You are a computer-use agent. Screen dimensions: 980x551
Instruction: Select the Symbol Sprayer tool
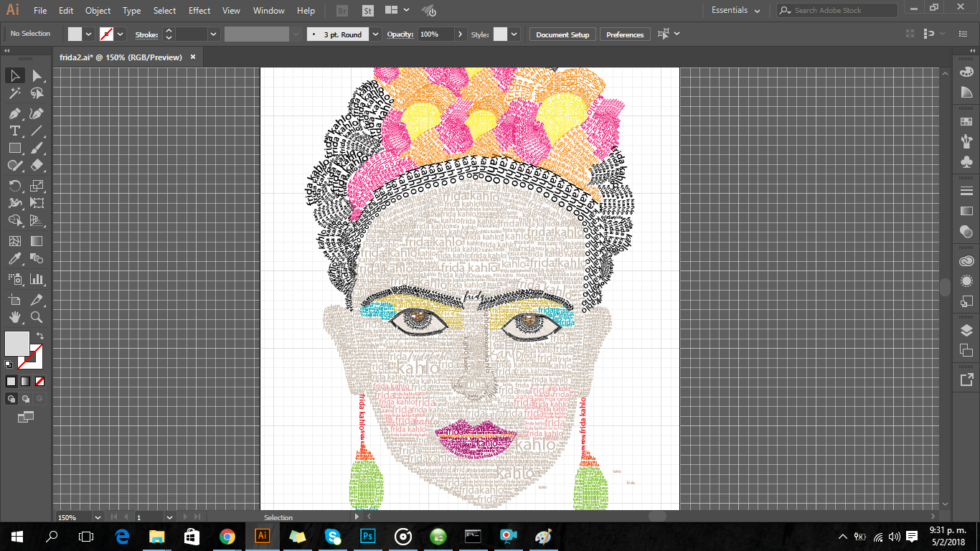click(14, 278)
